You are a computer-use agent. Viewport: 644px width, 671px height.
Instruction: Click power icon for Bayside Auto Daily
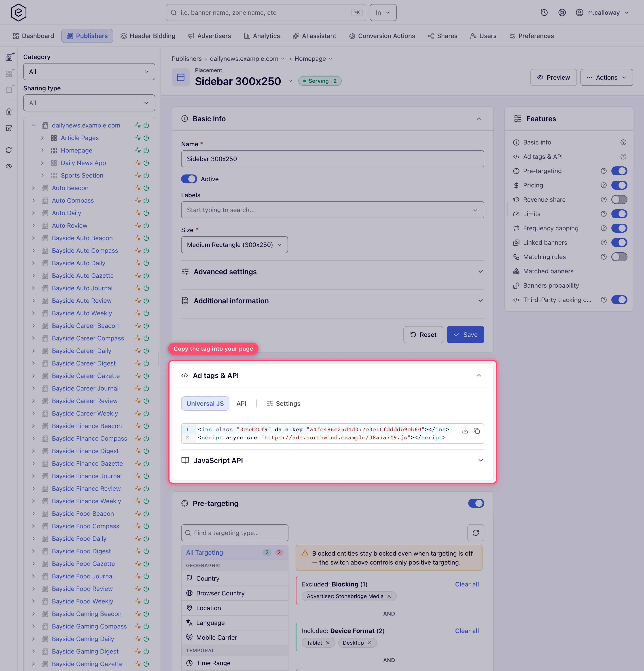pos(146,263)
